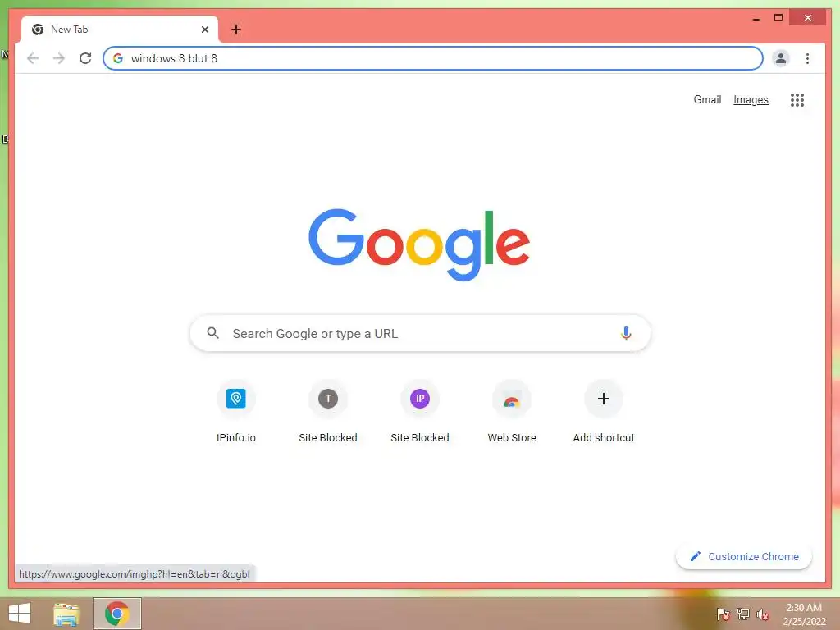The width and height of the screenshot is (840, 630).
Task: Click the network tray icon
Action: (x=742, y=614)
